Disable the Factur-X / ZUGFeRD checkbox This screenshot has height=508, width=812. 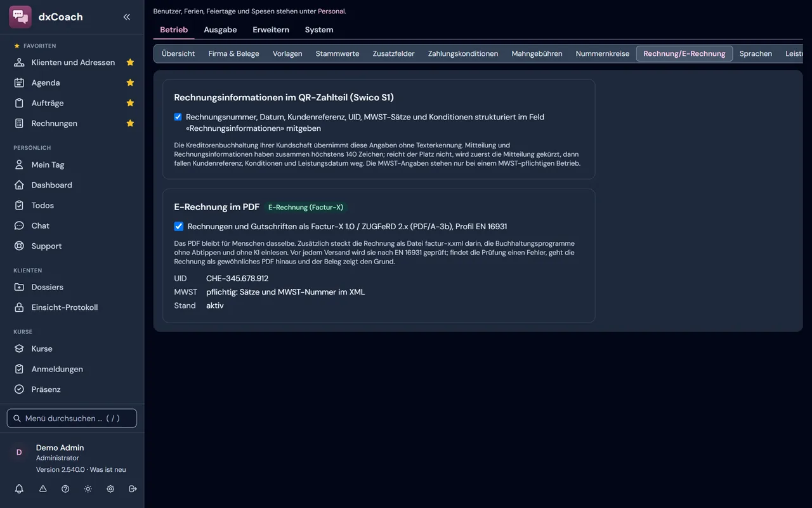[179, 226]
